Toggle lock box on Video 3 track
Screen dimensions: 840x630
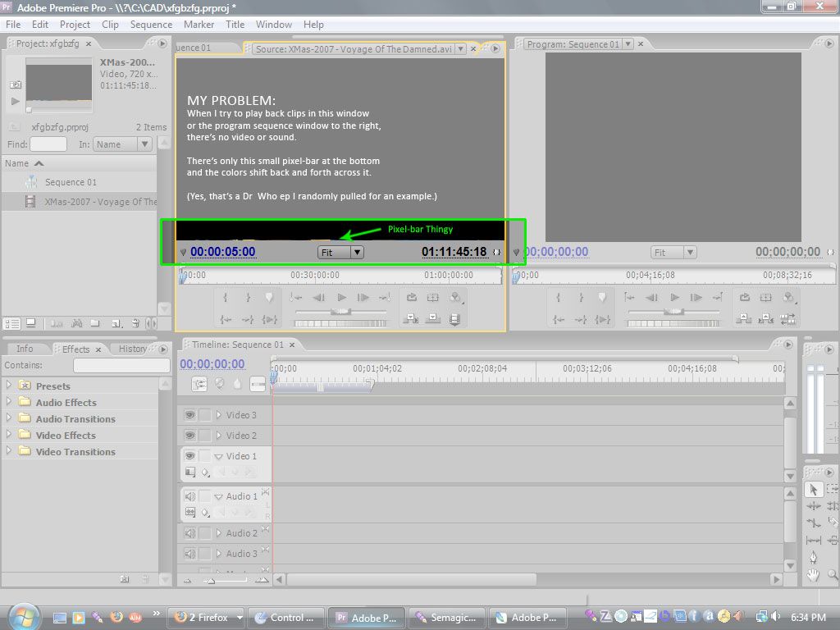(x=204, y=414)
